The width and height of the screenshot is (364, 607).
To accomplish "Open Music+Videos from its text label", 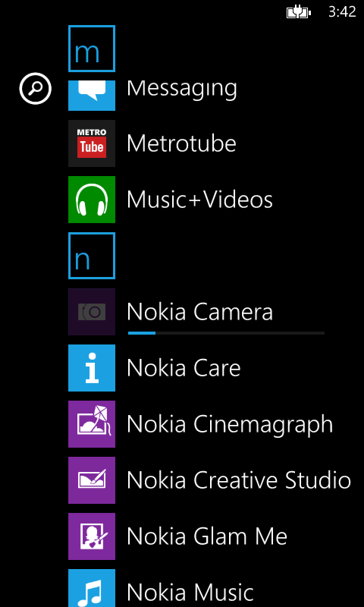I will [199, 200].
